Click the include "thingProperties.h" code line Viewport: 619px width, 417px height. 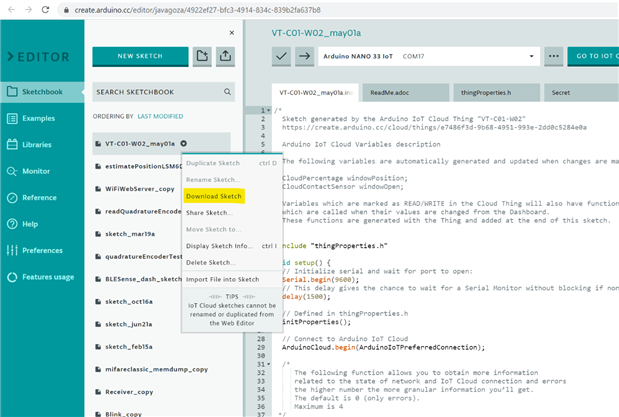tap(335, 246)
